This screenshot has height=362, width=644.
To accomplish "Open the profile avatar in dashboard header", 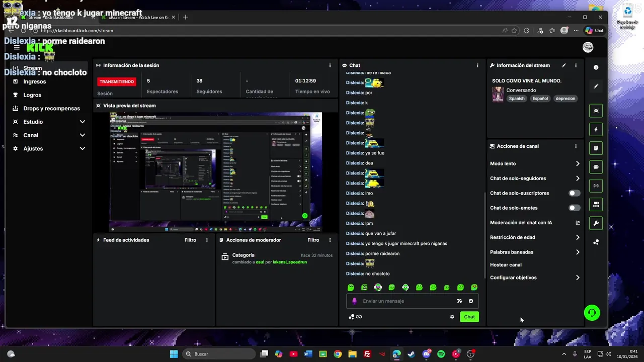I will pyautogui.click(x=588, y=47).
